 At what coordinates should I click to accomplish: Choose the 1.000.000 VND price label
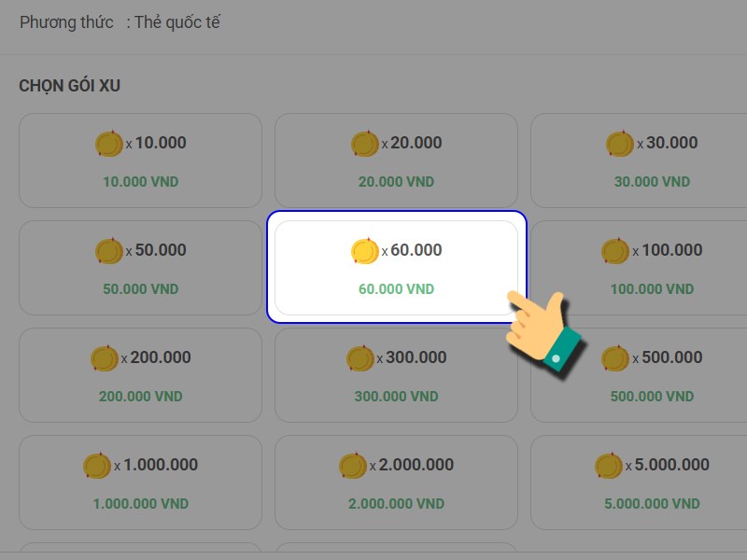(140, 504)
